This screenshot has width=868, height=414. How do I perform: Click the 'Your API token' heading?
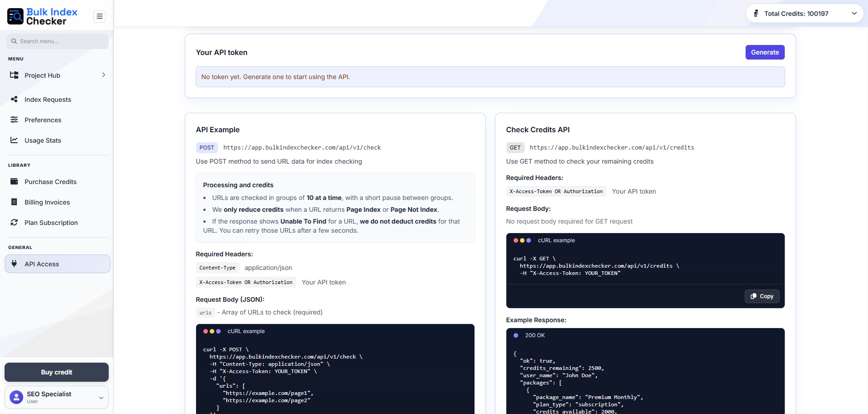(x=222, y=52)
